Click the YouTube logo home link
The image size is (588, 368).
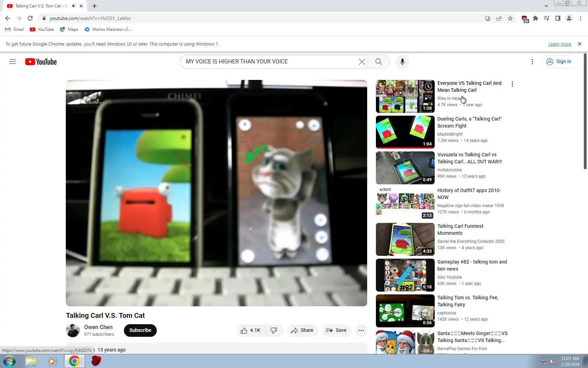(x=41, y=62)
